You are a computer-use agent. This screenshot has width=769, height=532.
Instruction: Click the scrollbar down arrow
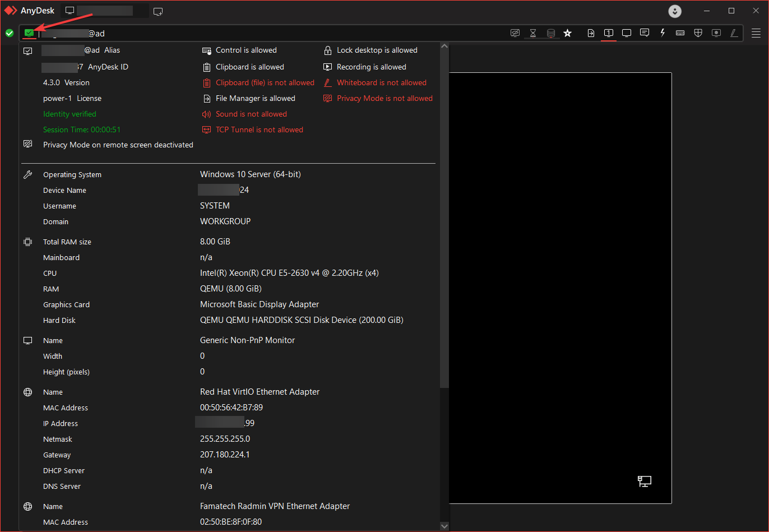(444, 526)
